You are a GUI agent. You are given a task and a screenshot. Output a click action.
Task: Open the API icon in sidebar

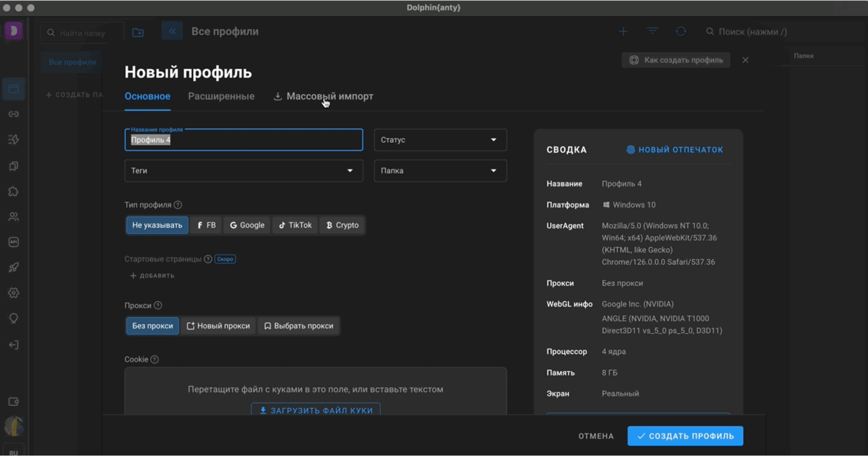(13, 242)
